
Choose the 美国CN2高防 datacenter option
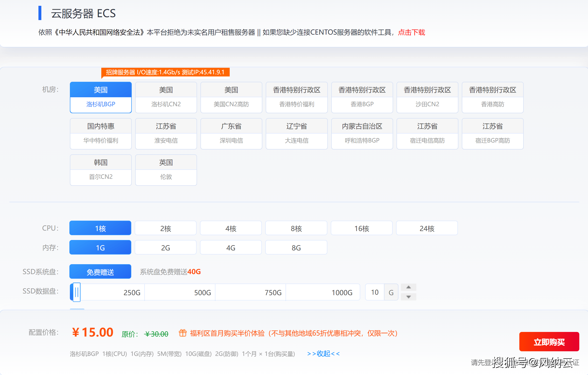pyautogui.click(x=231, y=97)
